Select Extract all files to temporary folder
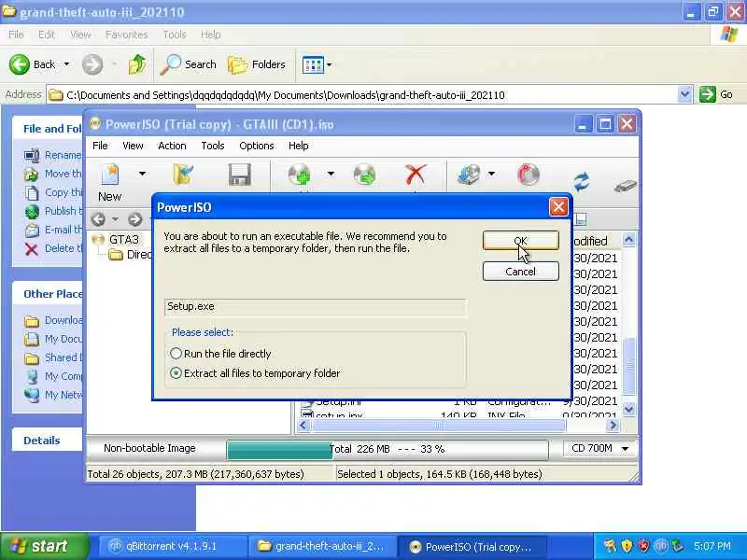Screen dimensions: 747x560 pyautogui.click(x=255, y=373)
